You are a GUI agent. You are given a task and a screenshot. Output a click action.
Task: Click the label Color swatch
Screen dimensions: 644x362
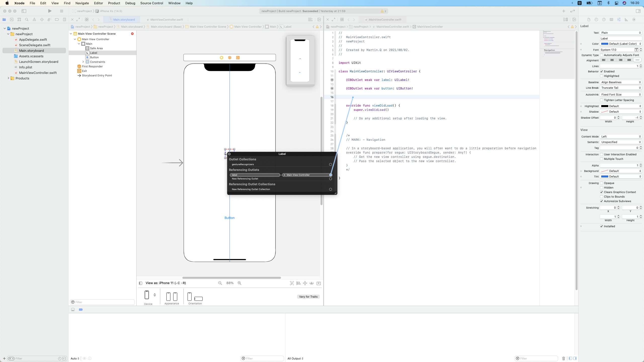pos(605,44)
